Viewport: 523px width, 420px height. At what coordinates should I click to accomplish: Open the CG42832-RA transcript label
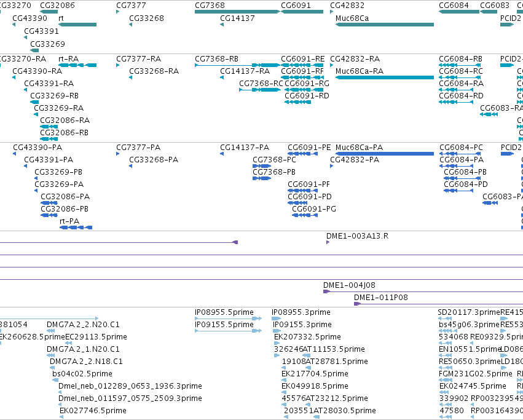click(x=355, y=59)
